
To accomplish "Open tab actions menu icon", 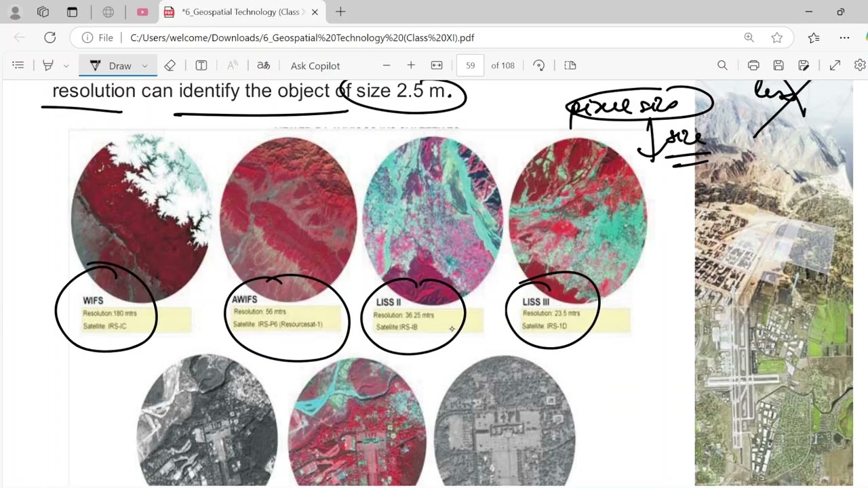I will tap(72, 12).
